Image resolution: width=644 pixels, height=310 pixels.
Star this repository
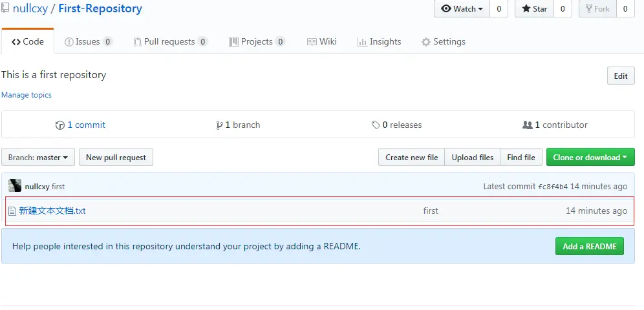(534, 8)
